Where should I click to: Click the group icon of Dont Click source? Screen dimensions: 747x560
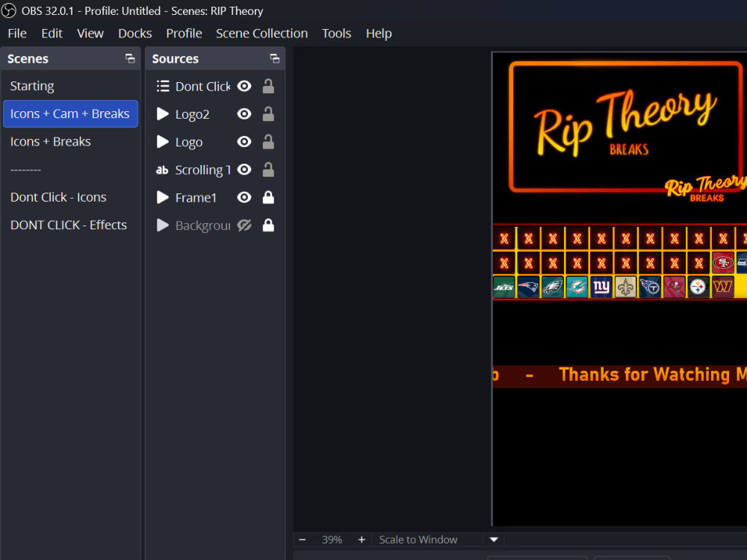coord(163,86)
